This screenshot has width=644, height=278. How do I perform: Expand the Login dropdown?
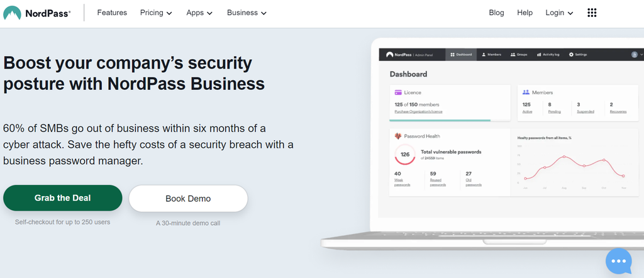click(559, 13)
